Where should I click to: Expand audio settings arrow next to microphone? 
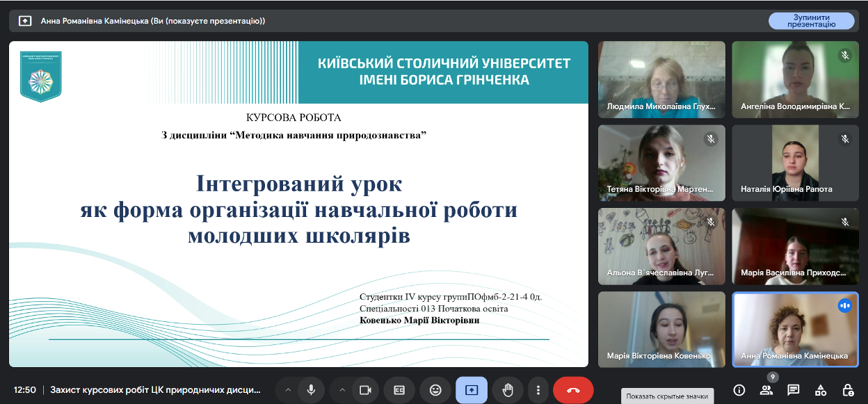287,390
